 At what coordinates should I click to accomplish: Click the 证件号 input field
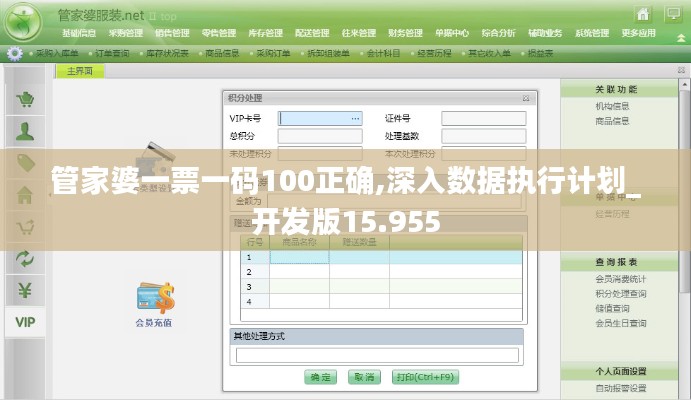pos(484,118)
